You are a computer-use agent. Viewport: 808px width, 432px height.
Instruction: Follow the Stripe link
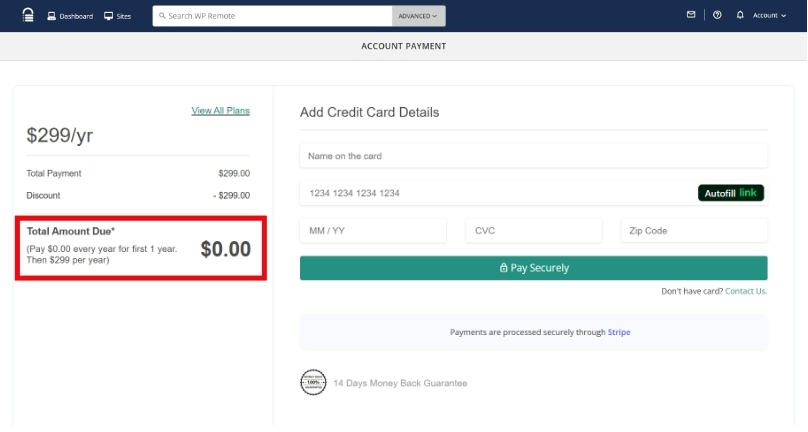point(619,332)
